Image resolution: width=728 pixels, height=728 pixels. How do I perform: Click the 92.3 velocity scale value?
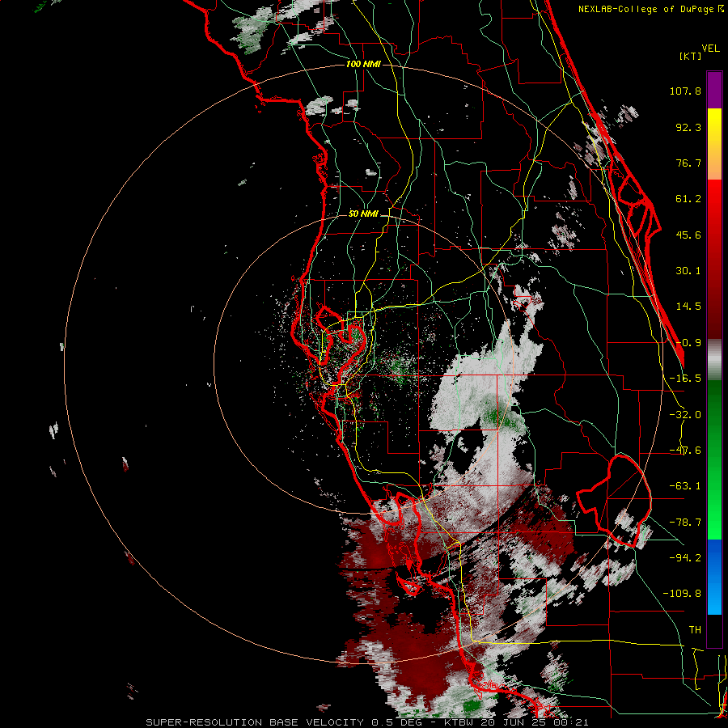click(688, 127)
